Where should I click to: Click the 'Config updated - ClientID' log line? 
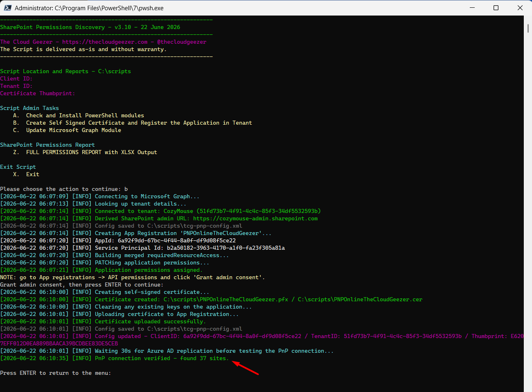click(262, 340)
